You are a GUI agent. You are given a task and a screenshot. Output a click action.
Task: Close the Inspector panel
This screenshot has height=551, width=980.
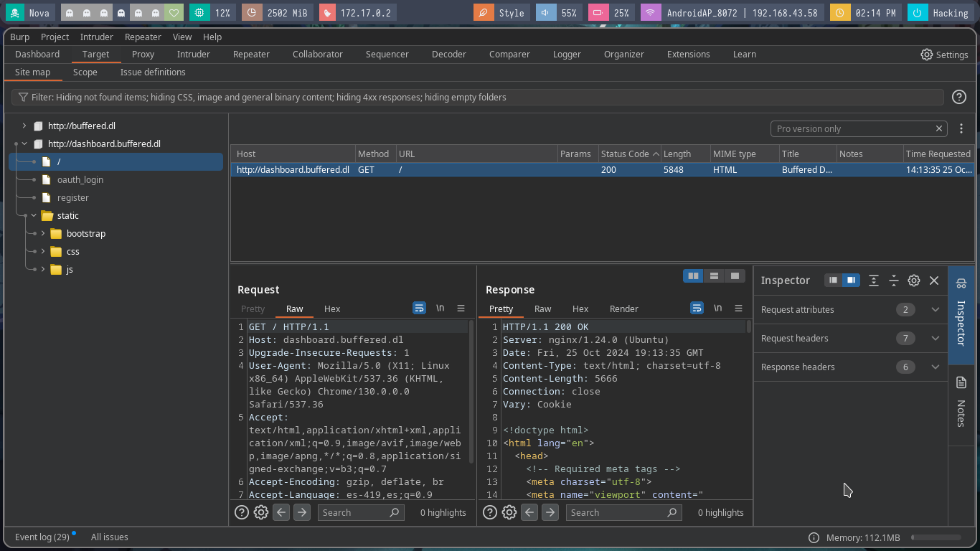pyautogui.click(x=934, y=281)
